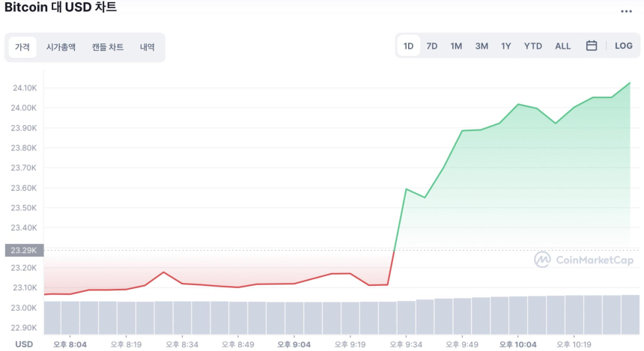Select the 1D time range
The width and height of the screenshot is (644, 351).
pos(408,46)
